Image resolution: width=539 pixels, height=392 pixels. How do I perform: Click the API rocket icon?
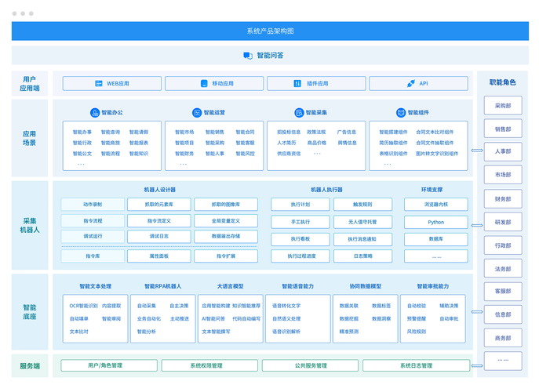410,83
